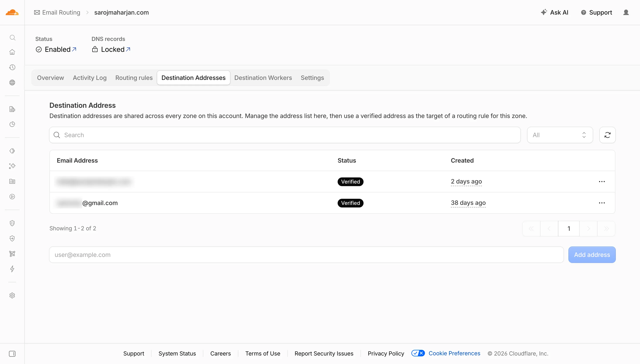Click the lock icon by Locked

(95, 49)
